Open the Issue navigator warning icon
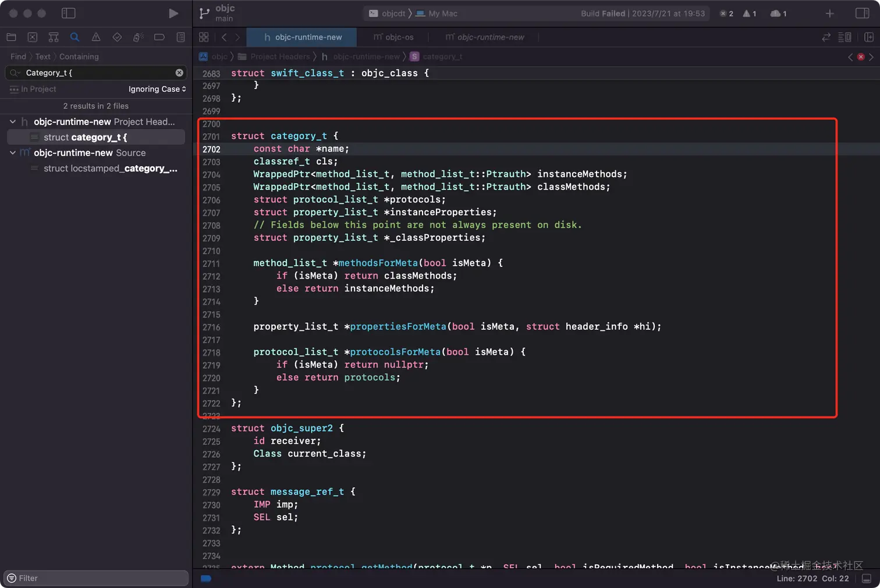The image size is (880, 588). click(x=96, y=37)
